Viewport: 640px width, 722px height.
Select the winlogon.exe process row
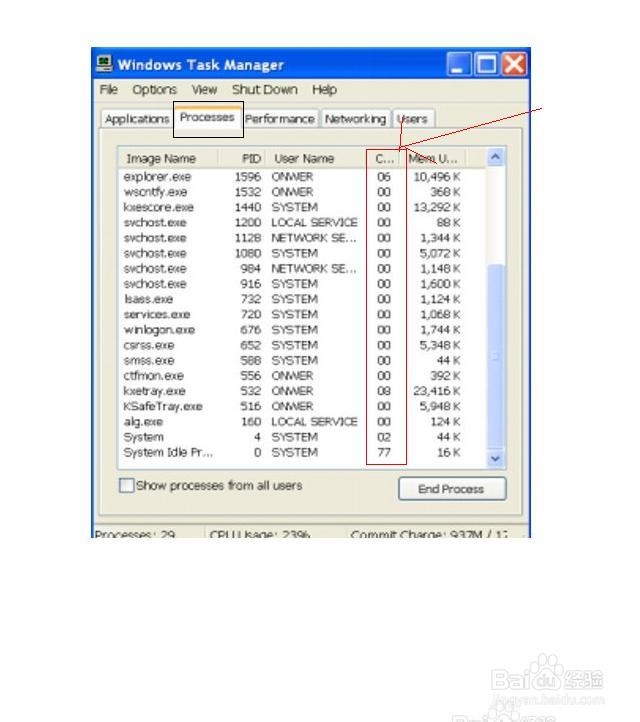[302, 330]
